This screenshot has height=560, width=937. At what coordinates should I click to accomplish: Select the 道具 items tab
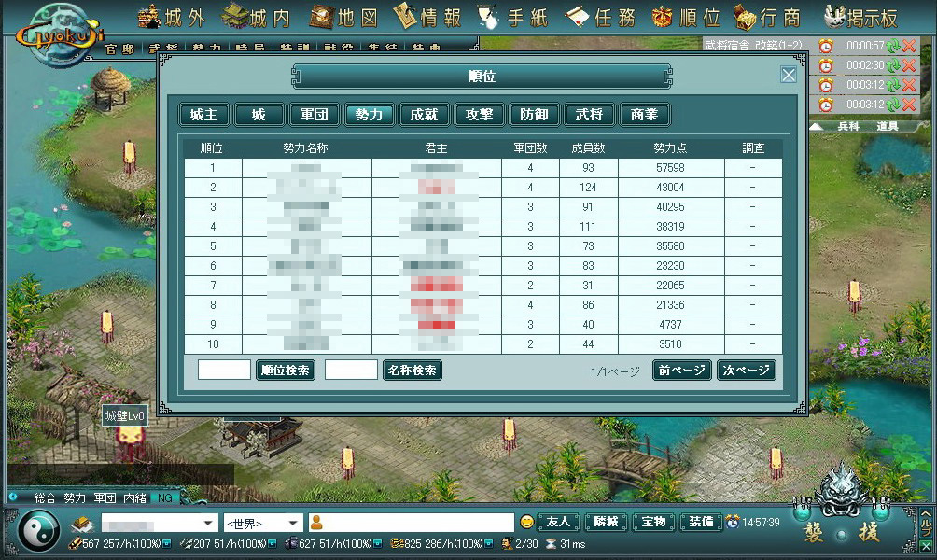(x=888, y=126)
